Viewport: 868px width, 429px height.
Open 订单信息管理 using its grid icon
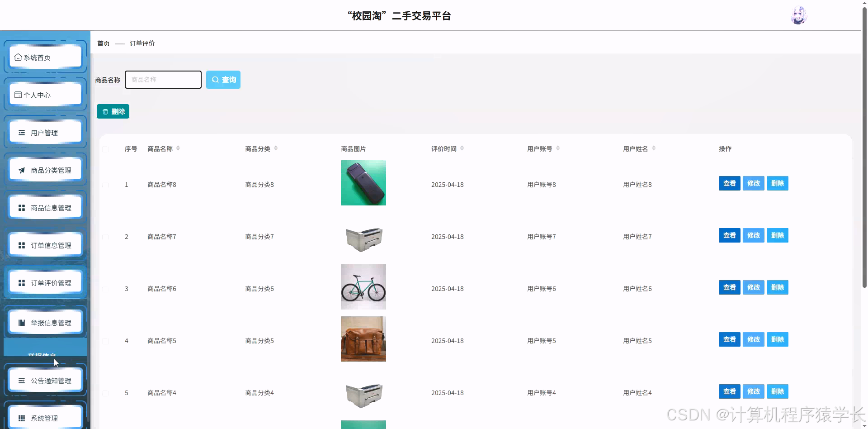pyautogui.click(x=21, y=245)
